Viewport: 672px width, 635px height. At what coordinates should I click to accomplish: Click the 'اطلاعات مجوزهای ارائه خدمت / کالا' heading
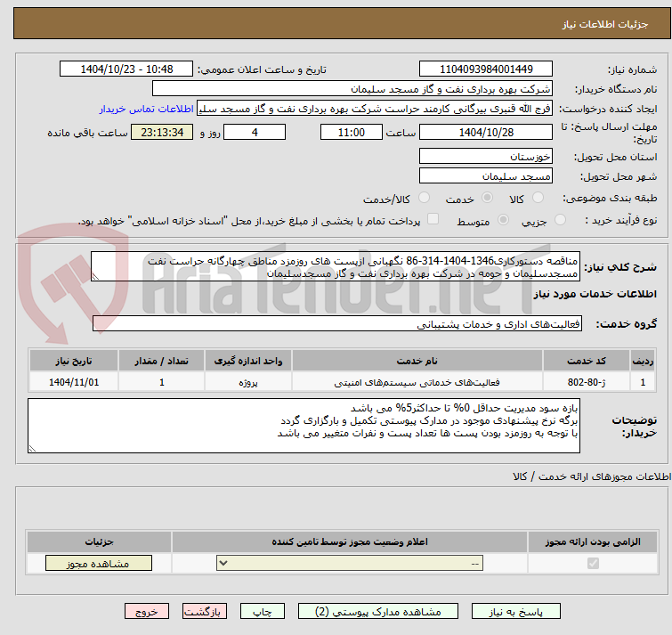[x=592, y=476]
